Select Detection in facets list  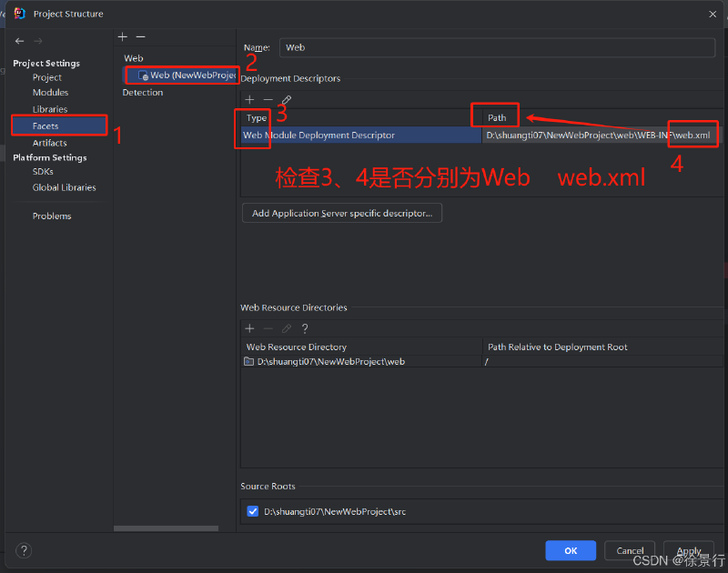pyautogui.click(x=143, y=93)
